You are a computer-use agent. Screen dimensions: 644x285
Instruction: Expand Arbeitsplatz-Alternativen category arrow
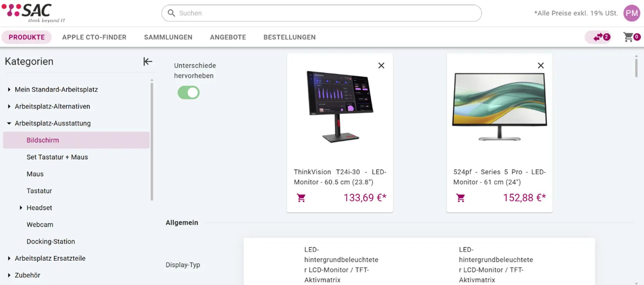(x=9, y=106)
